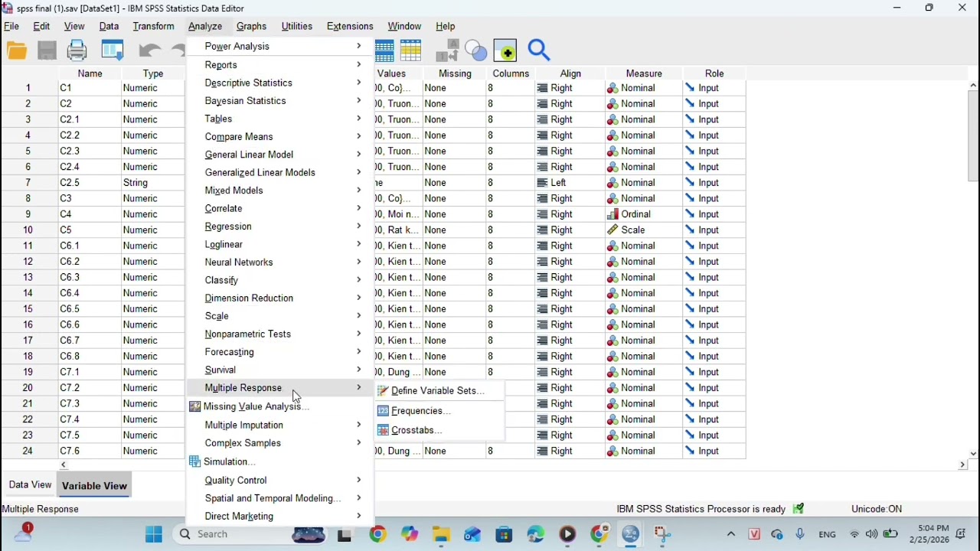The width and height of the screenshot is (980, 551).
Task: Click the SPSS Statistics taskbar icon
Action: [x=630, y=534]
